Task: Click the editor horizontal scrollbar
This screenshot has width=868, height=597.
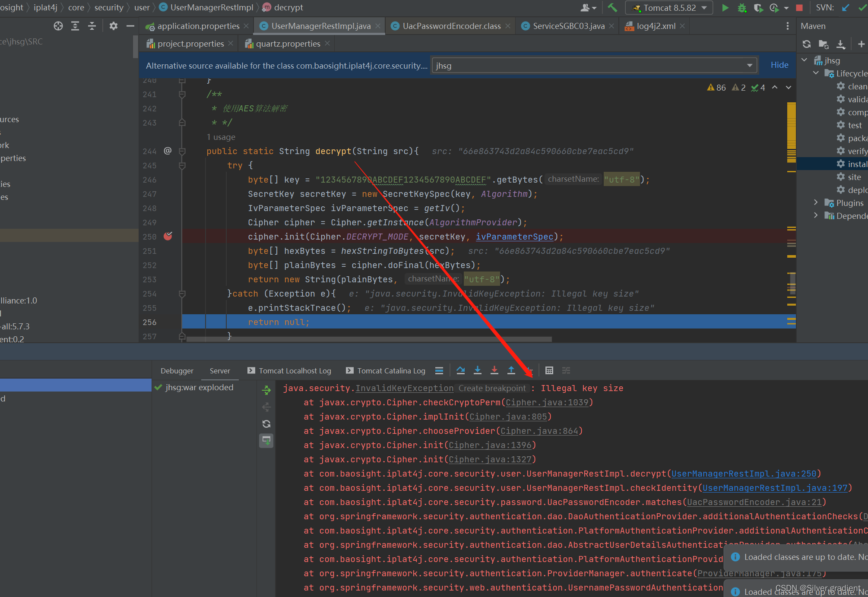Action: (x=369, y=339)
